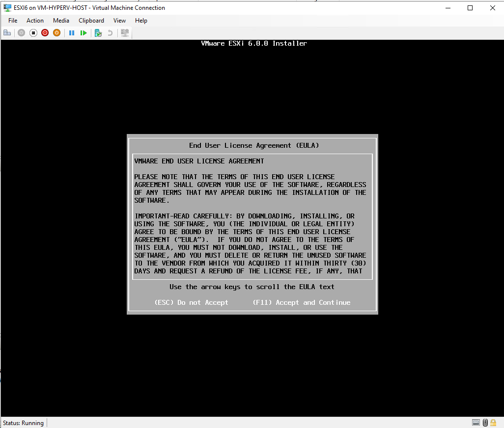Open the Action menu
Image resolution: width=504 pixels, height=428 pixels.
tap(35, 21)
